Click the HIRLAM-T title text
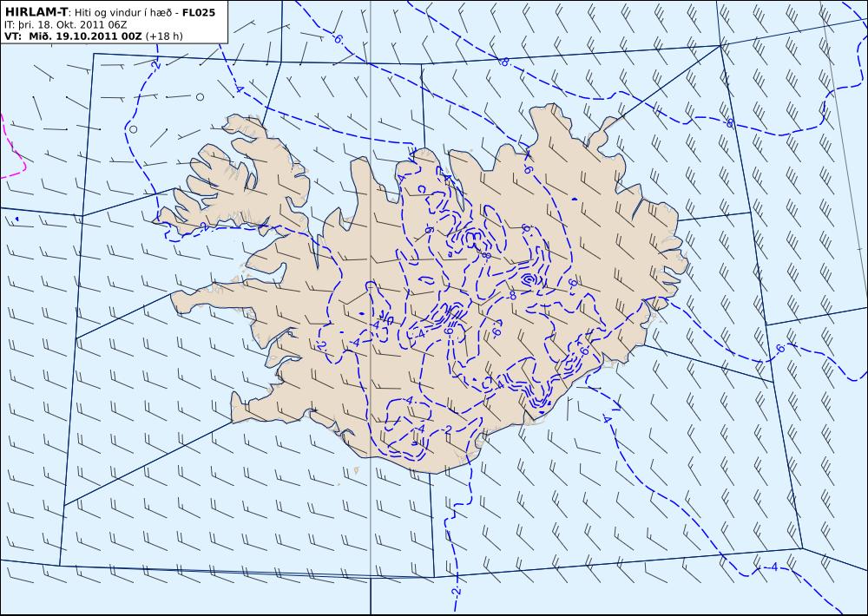The image size is (868, 616). point(36,12)
